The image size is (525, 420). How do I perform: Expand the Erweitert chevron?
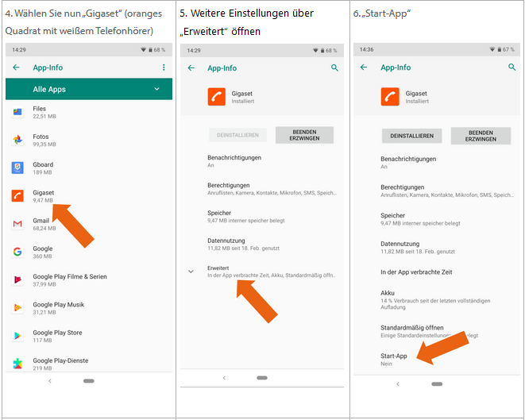tap(191, 272)
